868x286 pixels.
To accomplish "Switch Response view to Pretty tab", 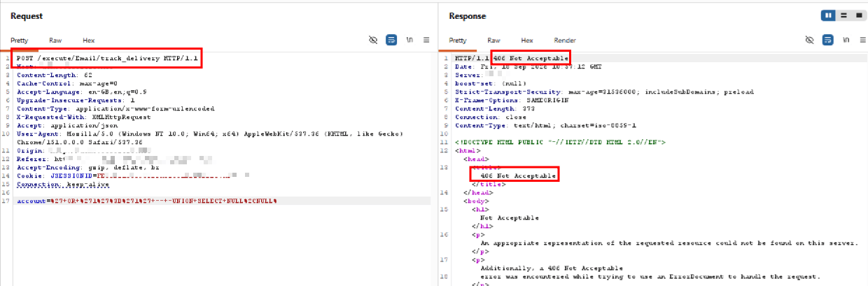I will pos(457,41).
